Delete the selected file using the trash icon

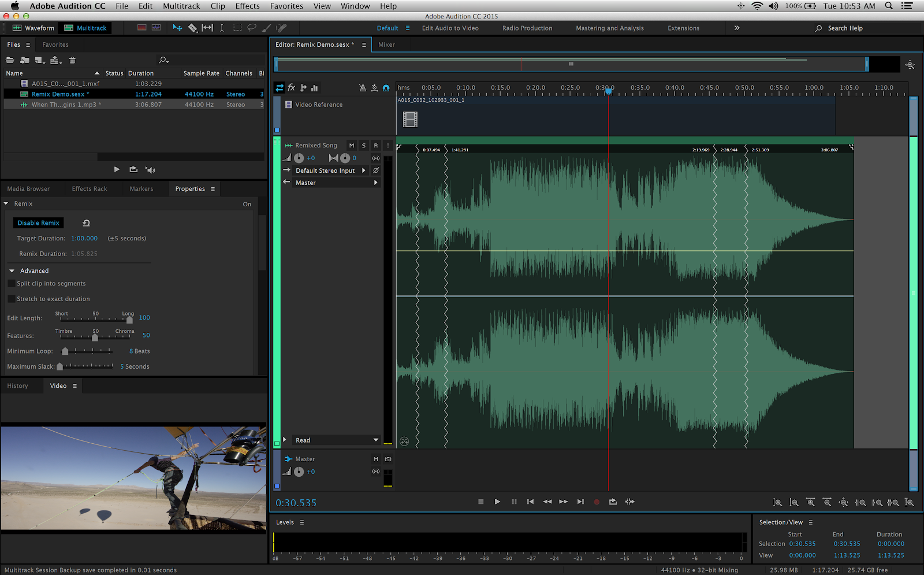(x=72, y=60)
